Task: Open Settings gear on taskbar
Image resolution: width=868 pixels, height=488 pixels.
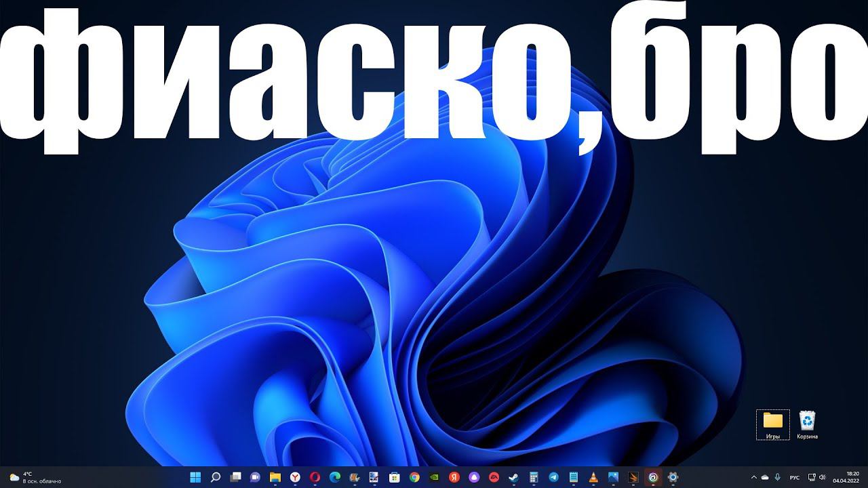Action: pyautogui.click(x=673, y=477)
